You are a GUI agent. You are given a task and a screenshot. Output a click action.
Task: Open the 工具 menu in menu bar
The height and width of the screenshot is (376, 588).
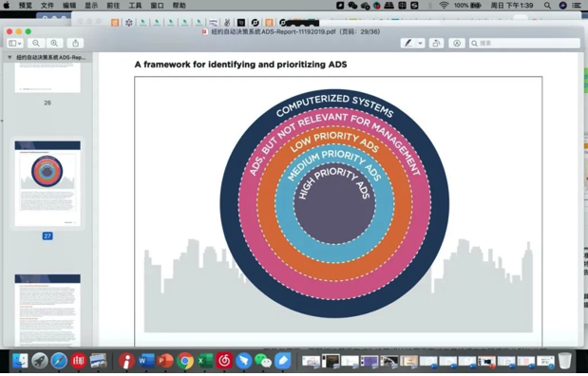click(135, 6)
